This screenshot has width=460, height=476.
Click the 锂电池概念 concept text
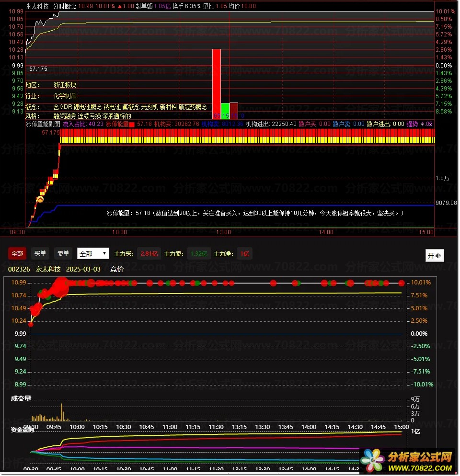pyautogui.click(x=88, y=107)
